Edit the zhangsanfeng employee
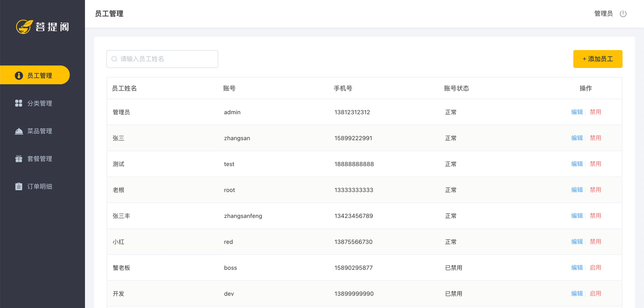Viewport: 644px width, 308px height. pyautogui.click(x=577, y=216)
